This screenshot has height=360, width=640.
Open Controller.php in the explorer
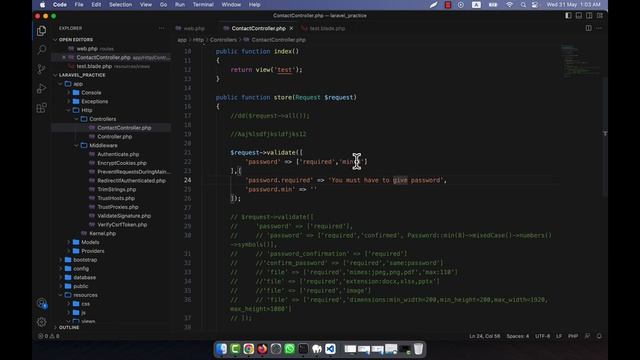coord(114,137)
